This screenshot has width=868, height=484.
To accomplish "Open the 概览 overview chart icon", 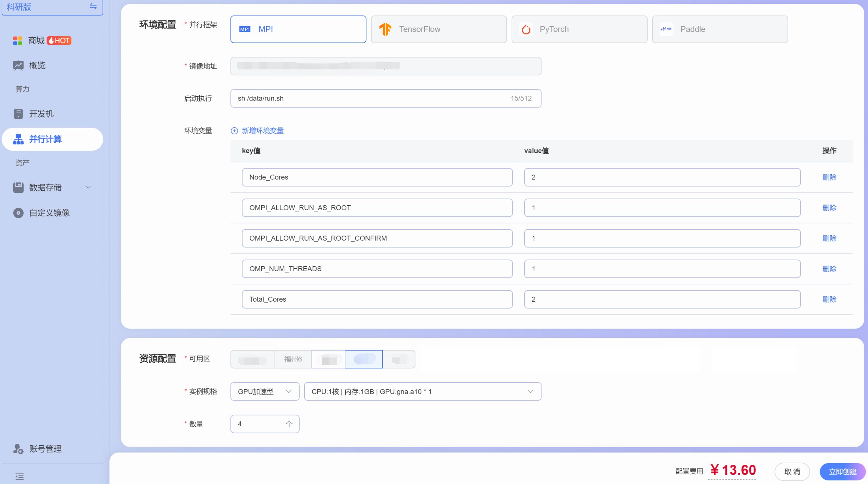I will (18, 65).
